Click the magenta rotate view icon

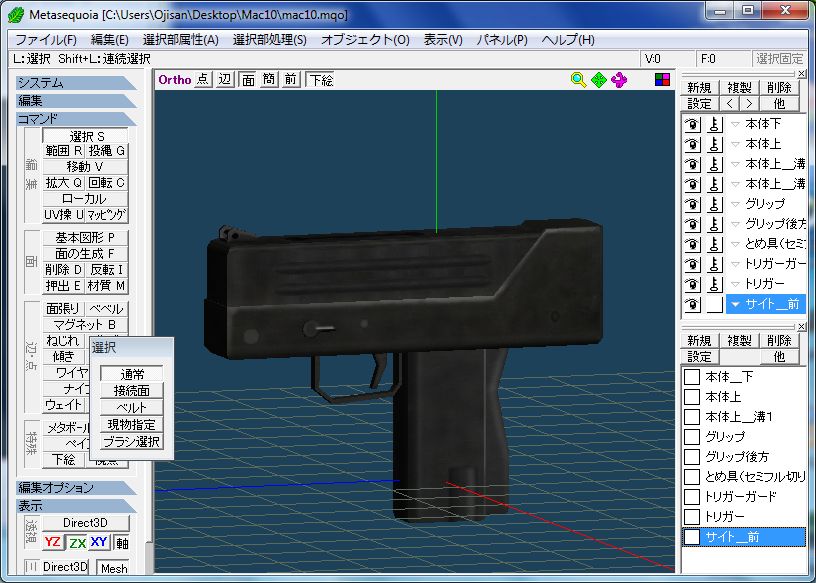pos(619,80)
